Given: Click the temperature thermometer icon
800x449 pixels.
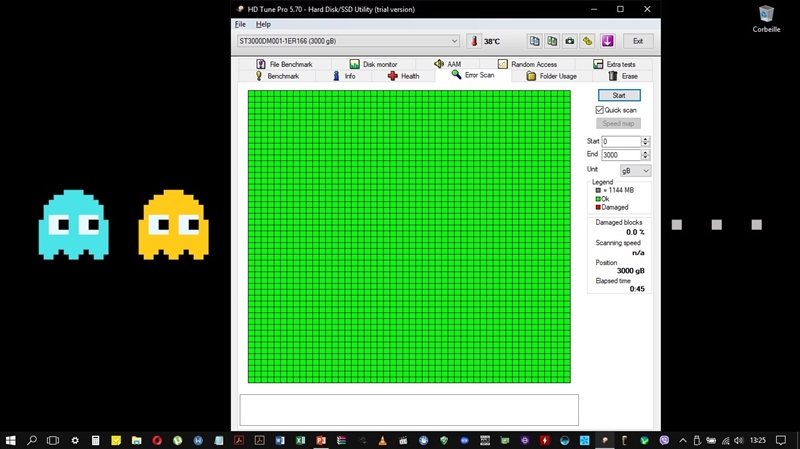Looking at the screenshot, I should 473,41.
